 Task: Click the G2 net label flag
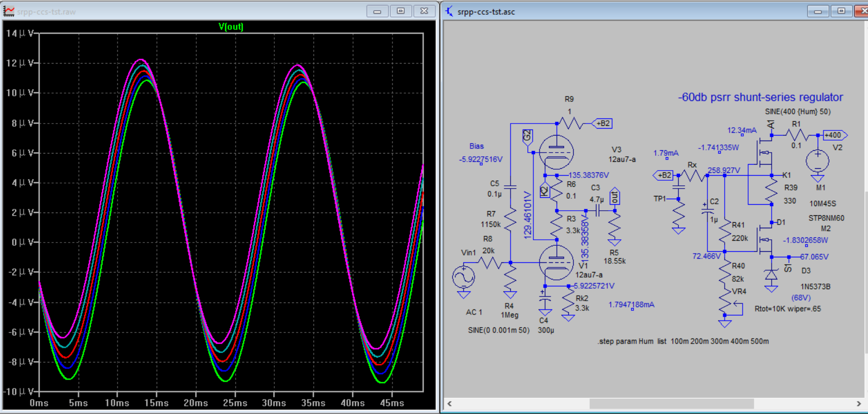click(x=527, y=137)
